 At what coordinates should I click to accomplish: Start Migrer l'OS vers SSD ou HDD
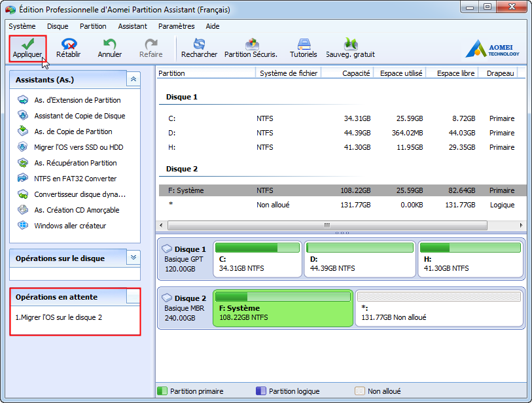point(79,147)
